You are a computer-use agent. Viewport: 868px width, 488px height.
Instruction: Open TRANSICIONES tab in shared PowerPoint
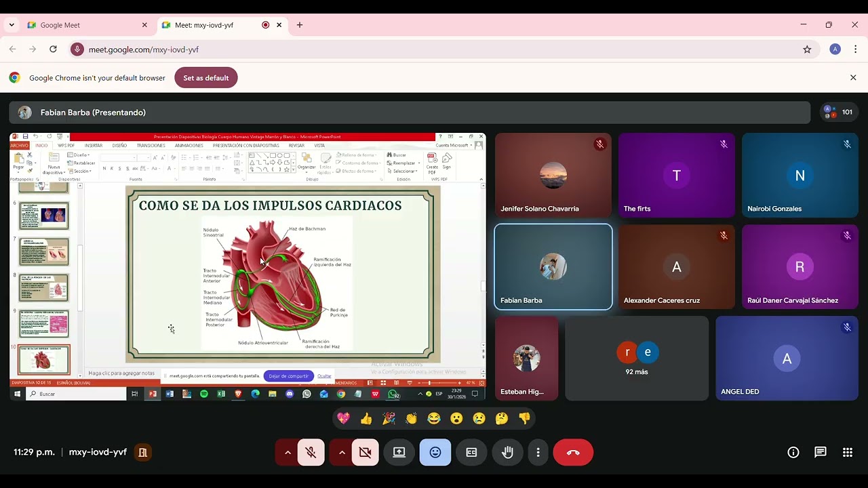[x=151, y=145]
